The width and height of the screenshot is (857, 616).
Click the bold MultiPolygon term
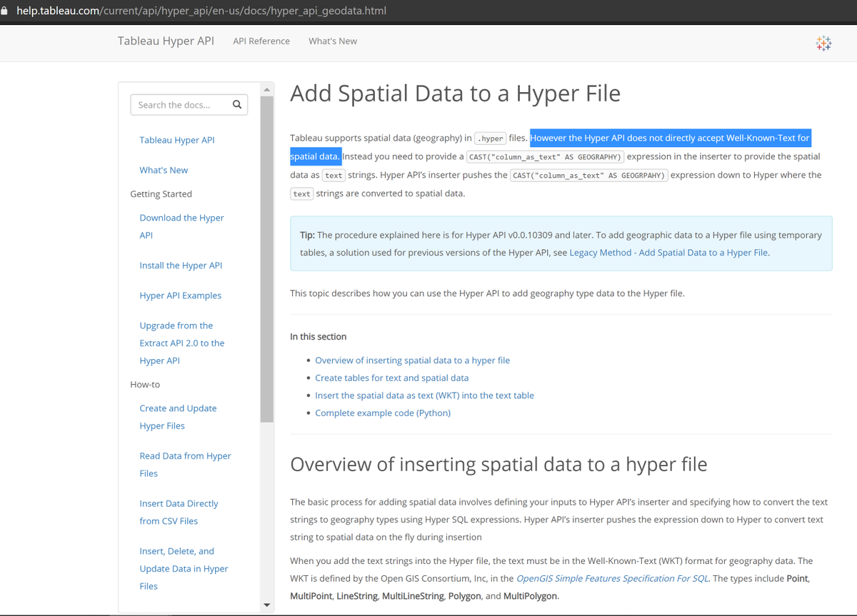(530, 596)
